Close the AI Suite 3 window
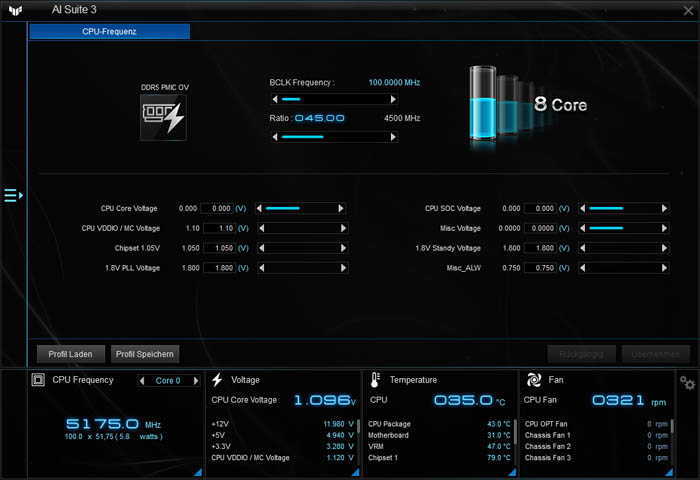 [x=688, y=10]
